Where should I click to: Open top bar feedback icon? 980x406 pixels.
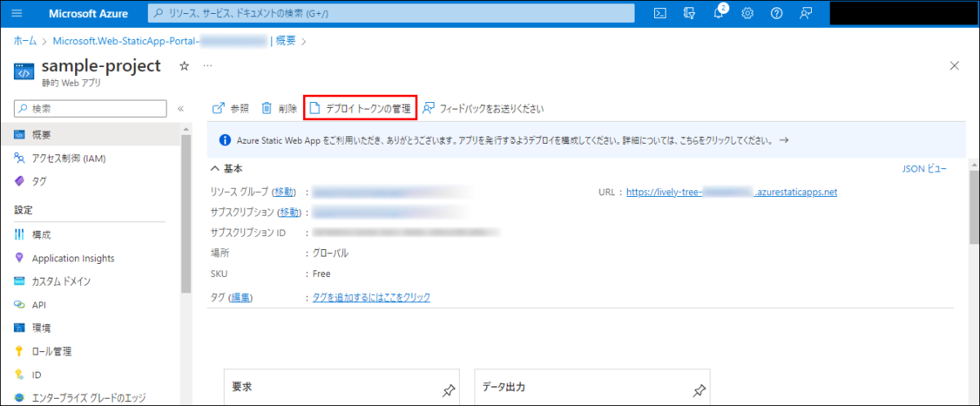806,14
